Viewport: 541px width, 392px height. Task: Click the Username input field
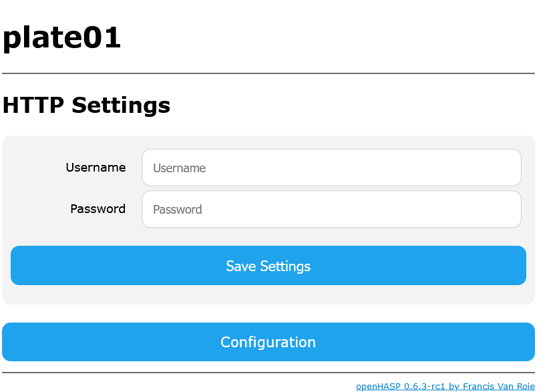(x=331, y=168)
